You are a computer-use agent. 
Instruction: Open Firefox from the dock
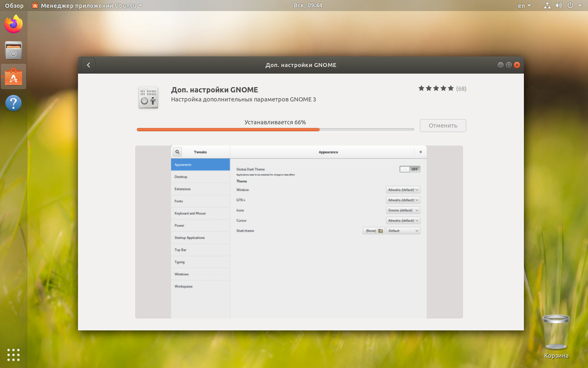point(13,24)
